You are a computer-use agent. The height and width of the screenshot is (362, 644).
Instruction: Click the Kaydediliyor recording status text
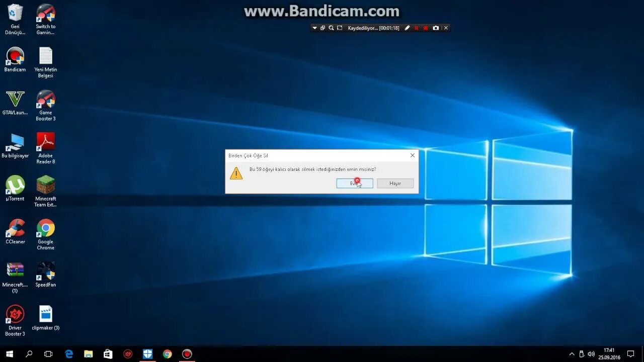pyautogui.click(x=373, y=28)
